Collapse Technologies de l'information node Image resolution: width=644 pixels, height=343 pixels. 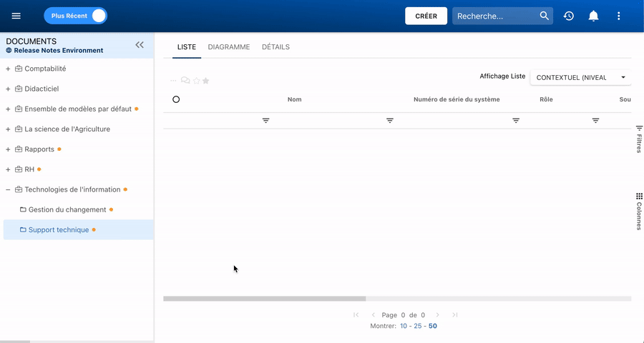pos(8,189)
